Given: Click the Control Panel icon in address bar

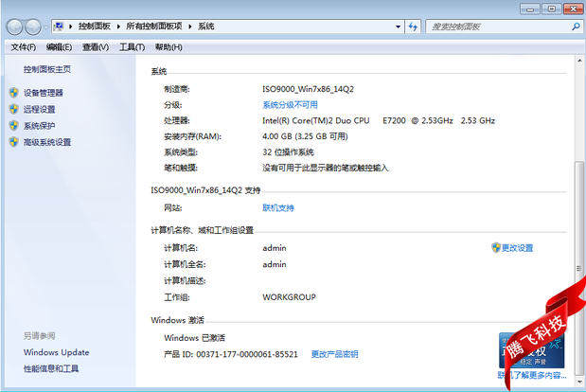Looking at the screenshot, I should click(x=59, y=27).
